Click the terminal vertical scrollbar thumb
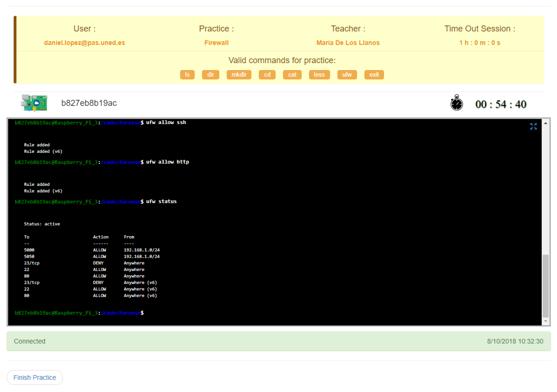Viewport: 557px width, 392px height. pyautogui.click(x=546, y=286)
